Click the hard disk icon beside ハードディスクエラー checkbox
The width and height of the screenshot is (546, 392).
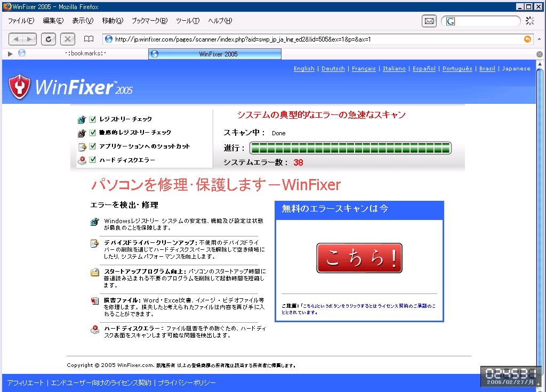point(82,160)
